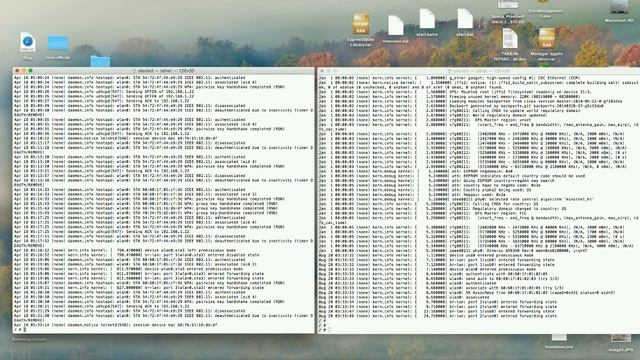Select the Manager_application.rar archive icon
The image size is (640, 360).
click(547, 39)
